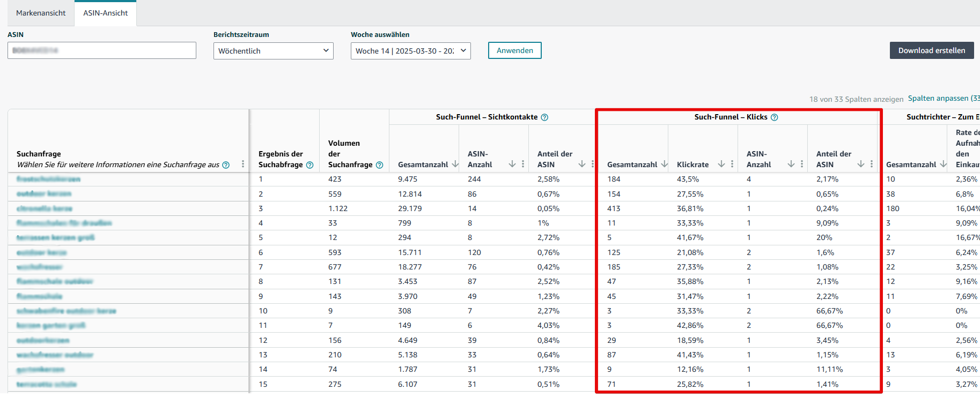Image resolution: width=980 pixels, height=397 pixels.
Task: Show help for Such-Funnel – Sichtkontakte
Action: pos(544,117)
